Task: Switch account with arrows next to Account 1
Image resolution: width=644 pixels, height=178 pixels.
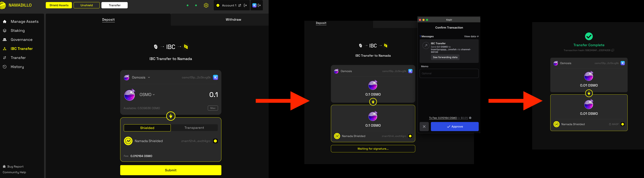Action: pyautogui.click(x=239, y=5)
